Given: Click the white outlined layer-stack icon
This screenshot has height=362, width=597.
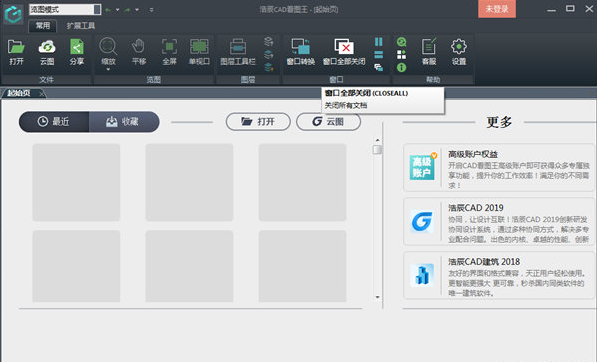Looking at the screenshot, I should point(268,41).
